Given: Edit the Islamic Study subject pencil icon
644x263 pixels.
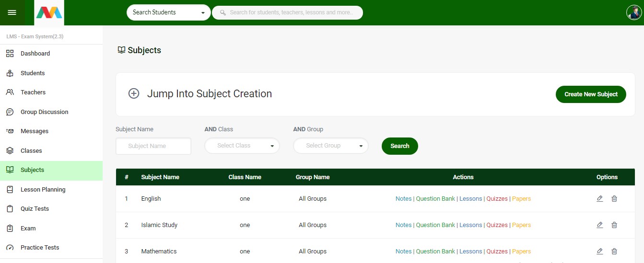Looking at the screenshot, I should click(x=599, y=225).
